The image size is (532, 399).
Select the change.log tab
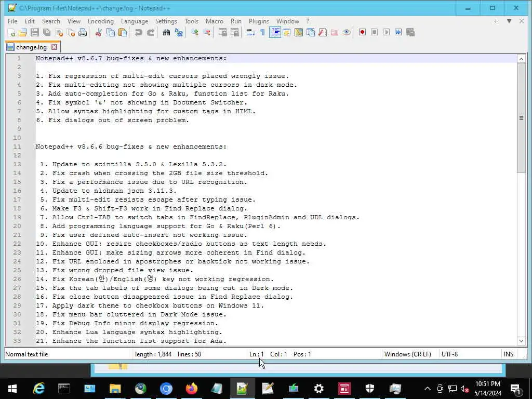tap(31, 47)
